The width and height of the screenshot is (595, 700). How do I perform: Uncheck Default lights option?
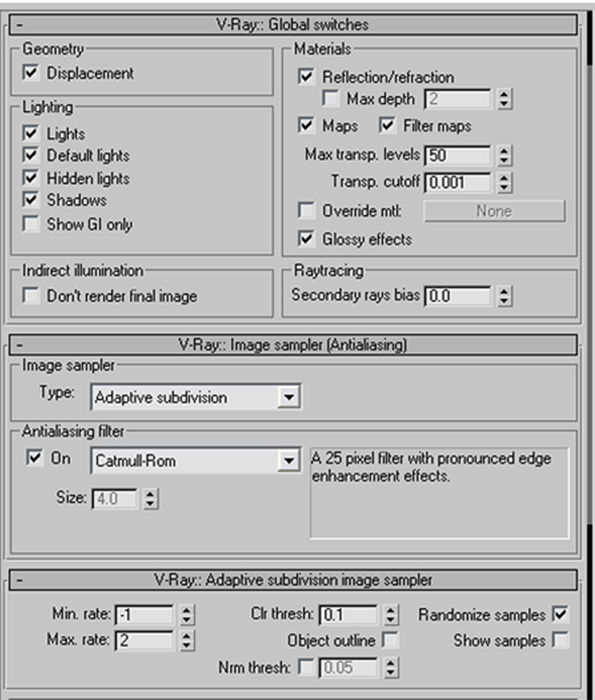point(31,155)
